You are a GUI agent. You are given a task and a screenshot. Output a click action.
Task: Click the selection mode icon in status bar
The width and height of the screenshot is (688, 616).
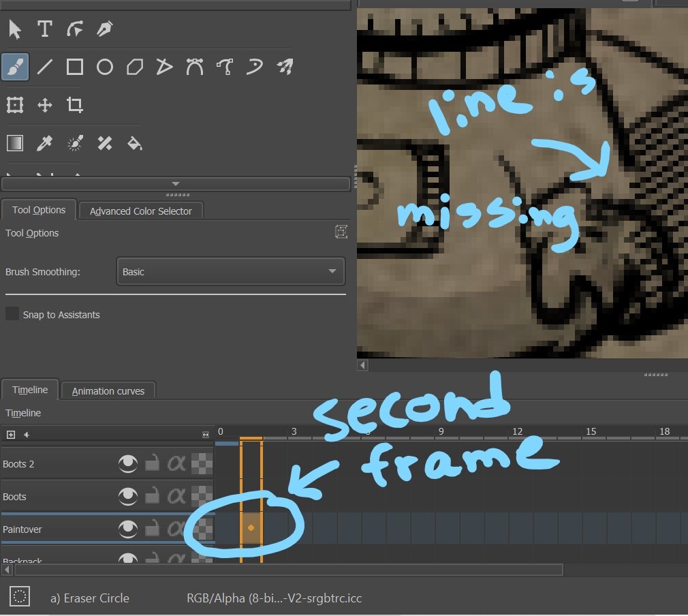(x=19, y=597)
